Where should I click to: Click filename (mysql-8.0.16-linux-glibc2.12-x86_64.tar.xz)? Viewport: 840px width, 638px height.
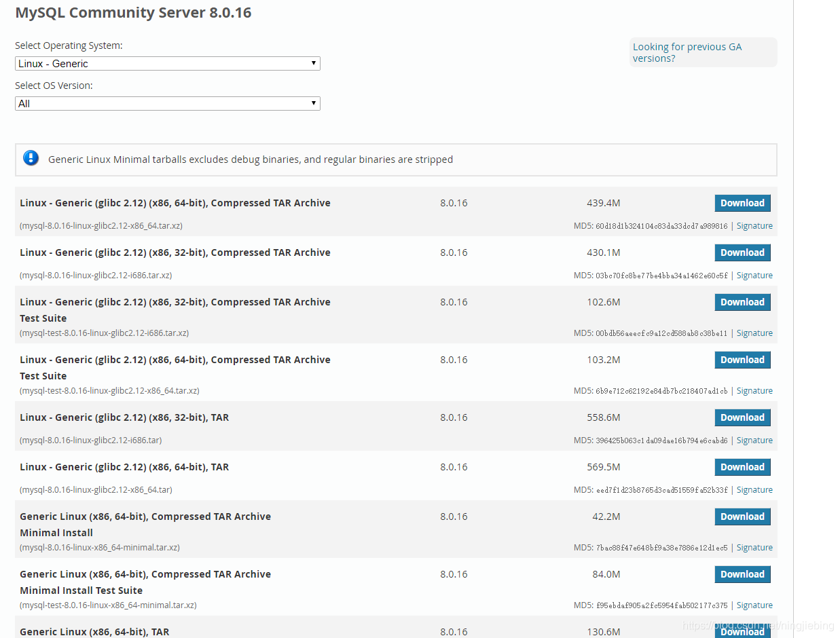point(101,226)
